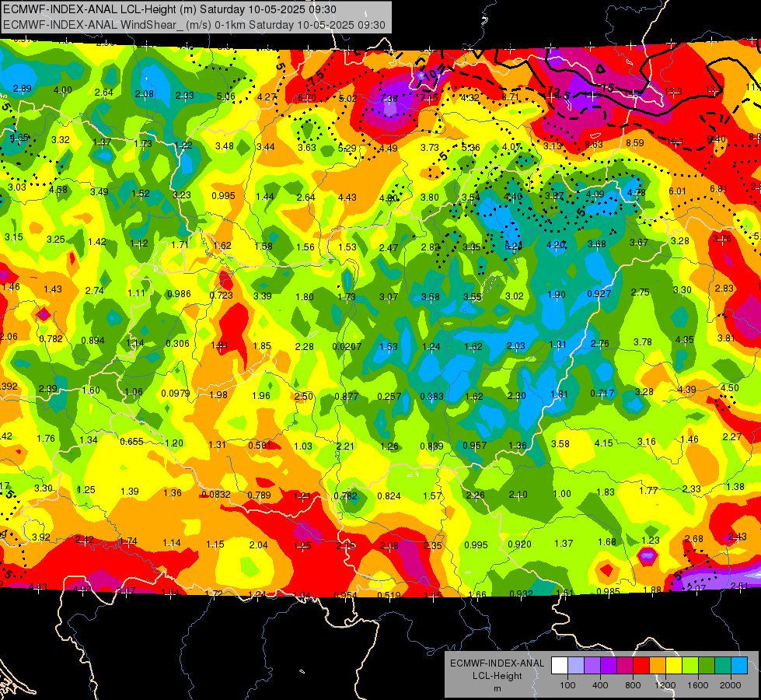Click the wind shear value 8.71
This screenshot has height=700, width=761.
click(x=511, y=96)
